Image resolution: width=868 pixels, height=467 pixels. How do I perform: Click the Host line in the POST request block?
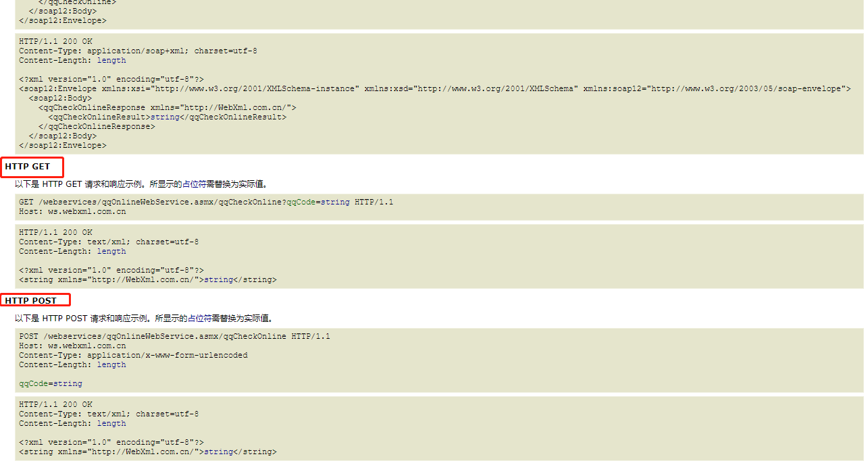tap(72, 346)
